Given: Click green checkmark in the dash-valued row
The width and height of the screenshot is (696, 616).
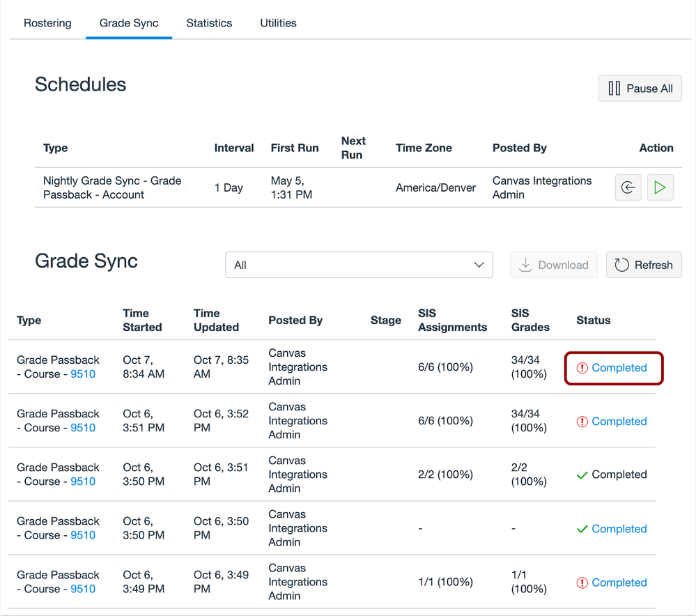Looking at the screenshot, I should [582, 529].
